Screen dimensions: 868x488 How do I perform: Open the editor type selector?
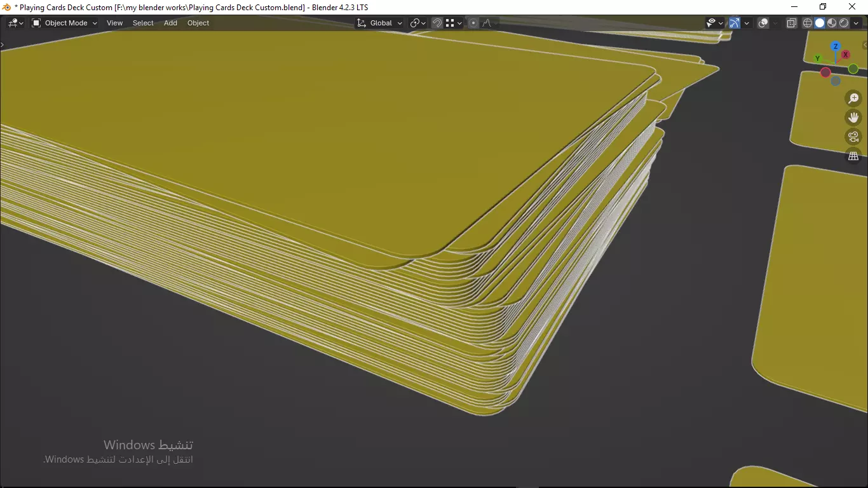tap(15, 23)
